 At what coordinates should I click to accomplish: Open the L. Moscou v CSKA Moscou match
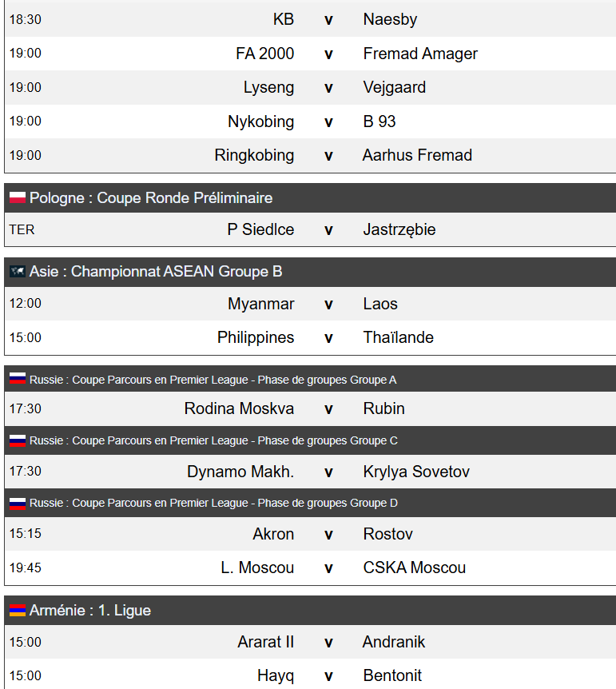point(310,568)
